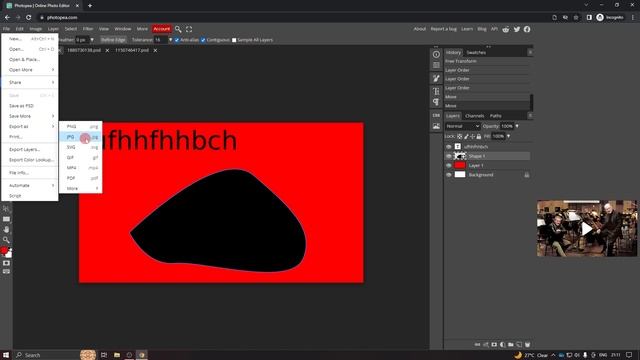This screenshot has width=640, height=360.
Task: Click the red Account button
Action: click(162, 29)
